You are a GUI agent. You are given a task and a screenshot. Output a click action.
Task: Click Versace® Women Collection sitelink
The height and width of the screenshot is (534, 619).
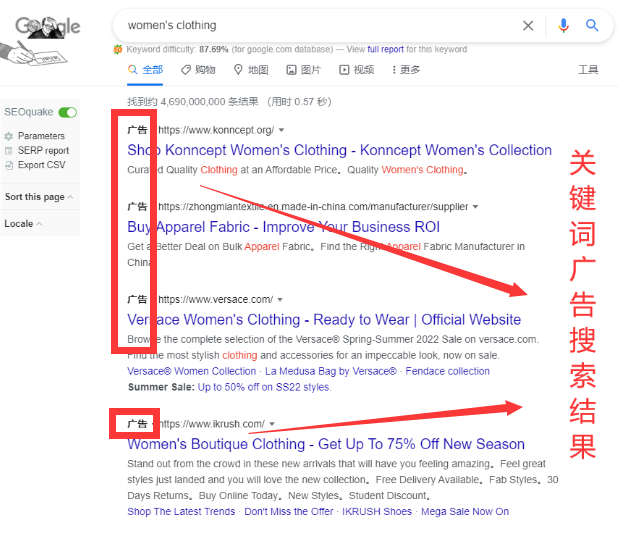191,371
